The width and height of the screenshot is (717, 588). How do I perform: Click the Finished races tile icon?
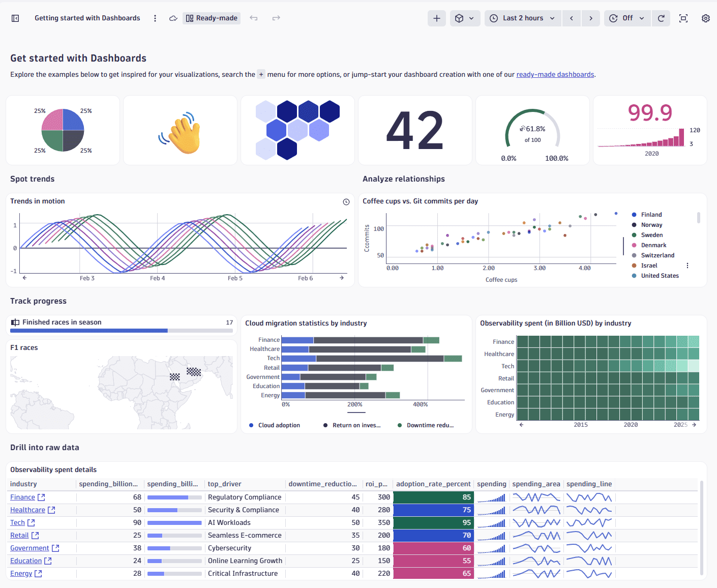click(x=15, y=322)
